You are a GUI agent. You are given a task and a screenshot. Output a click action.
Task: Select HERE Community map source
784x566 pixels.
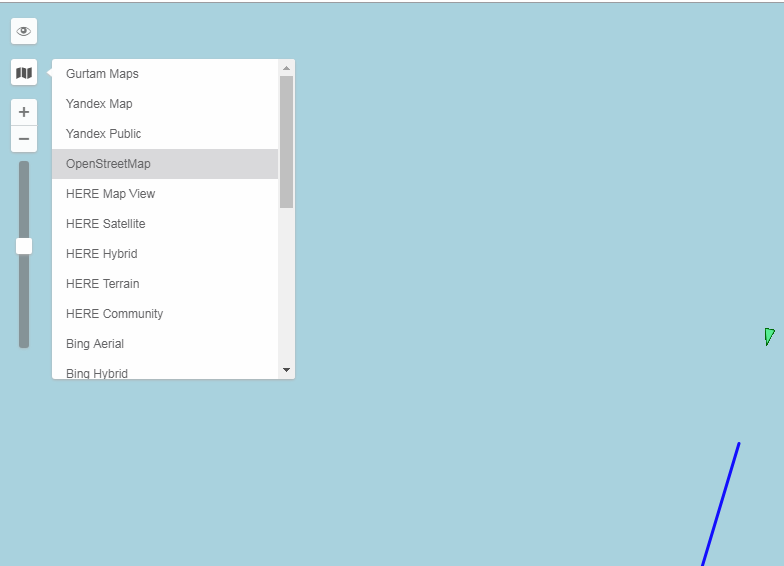pyautogui.click(x=114, y=314)
